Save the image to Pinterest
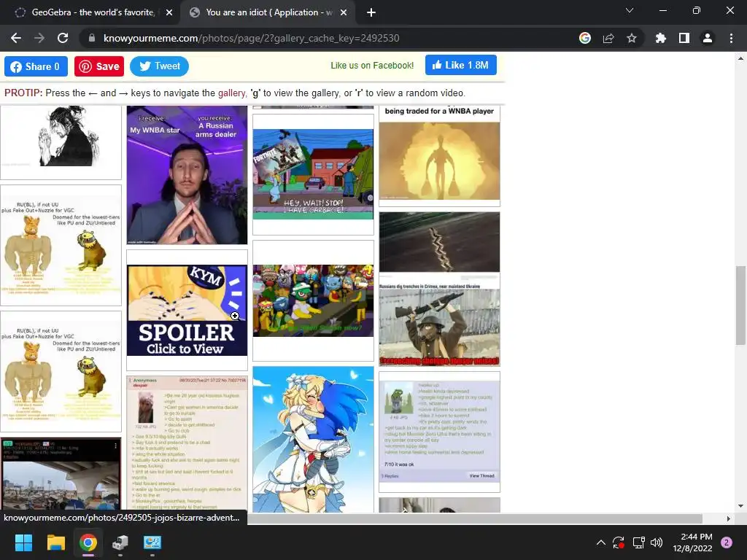 (99, 66)
